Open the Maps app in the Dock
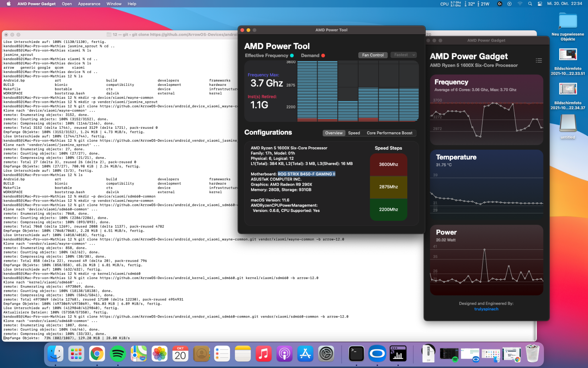Screen dimensions: 588x368 (x=139, y=354)
